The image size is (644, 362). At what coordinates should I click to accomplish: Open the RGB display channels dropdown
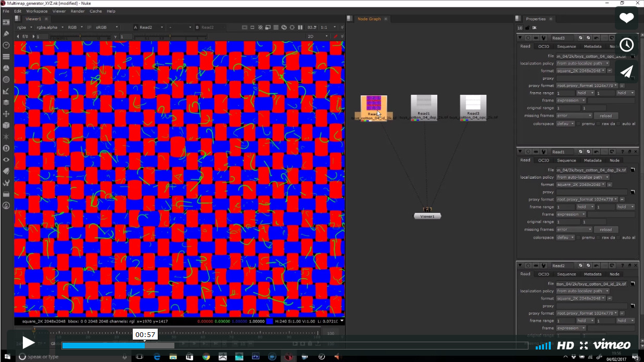point(74,27)
